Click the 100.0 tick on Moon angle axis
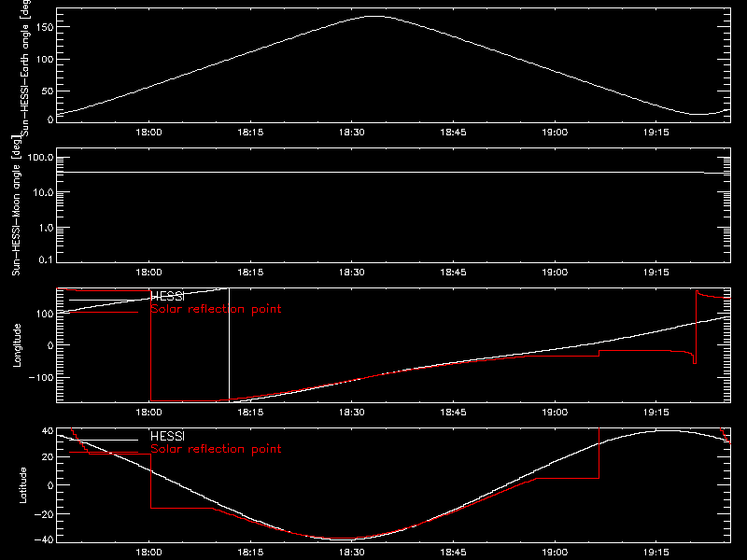 point(40,158)
